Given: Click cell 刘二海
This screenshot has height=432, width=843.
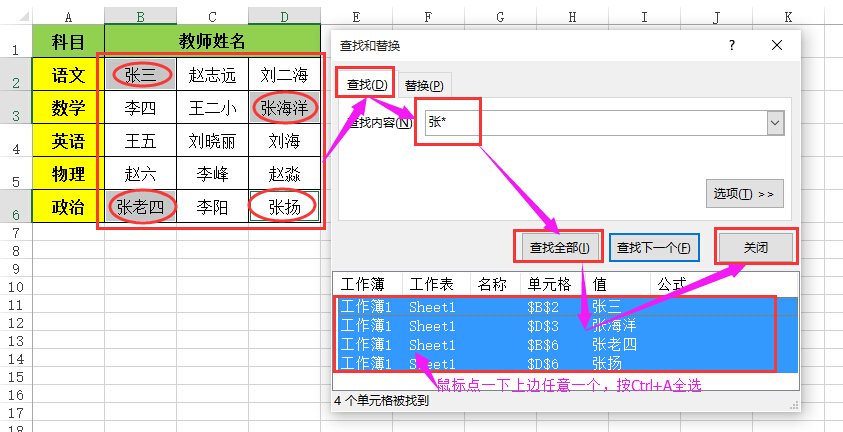Looking at the screenshot, I should coord(284,75).
